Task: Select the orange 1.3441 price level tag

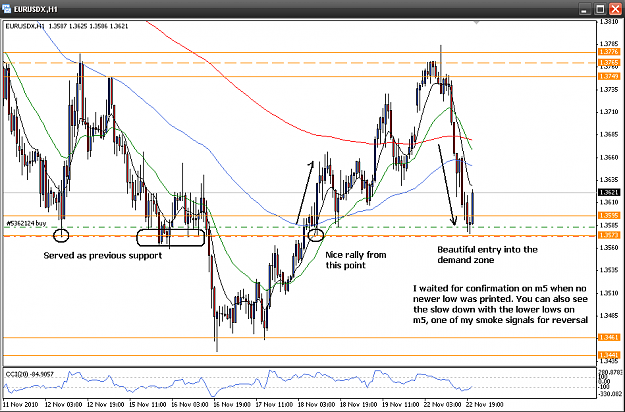Action: [609, 355]
